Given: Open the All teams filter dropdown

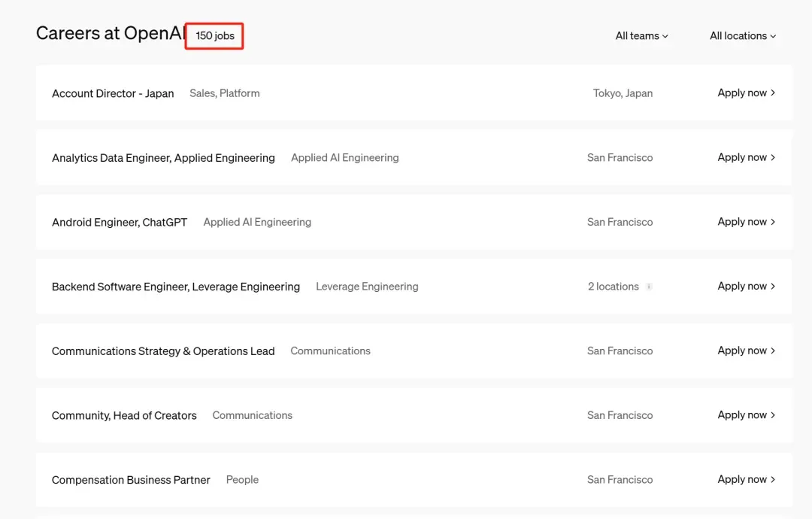Looking at the screenshot, I should click(641, 36).
